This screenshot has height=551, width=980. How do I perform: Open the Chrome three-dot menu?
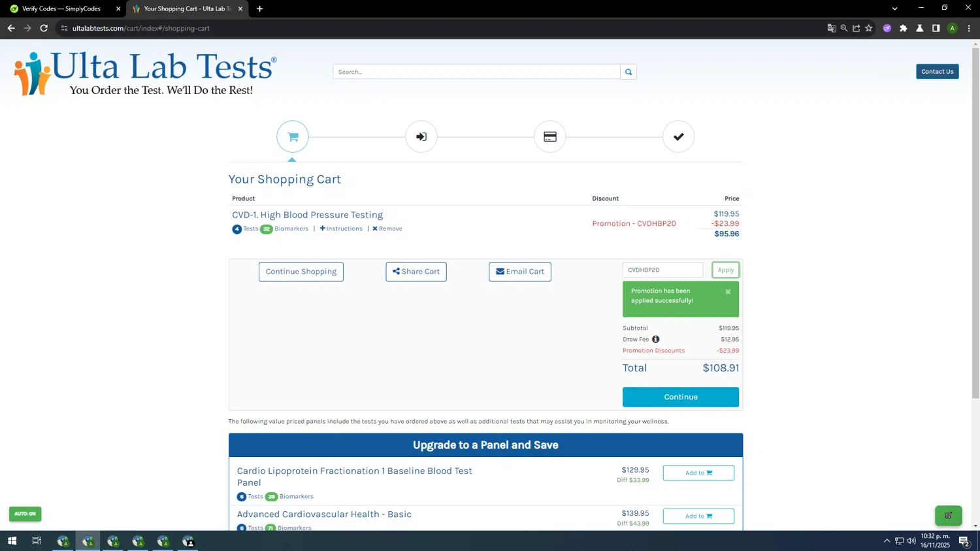(969, 28)
